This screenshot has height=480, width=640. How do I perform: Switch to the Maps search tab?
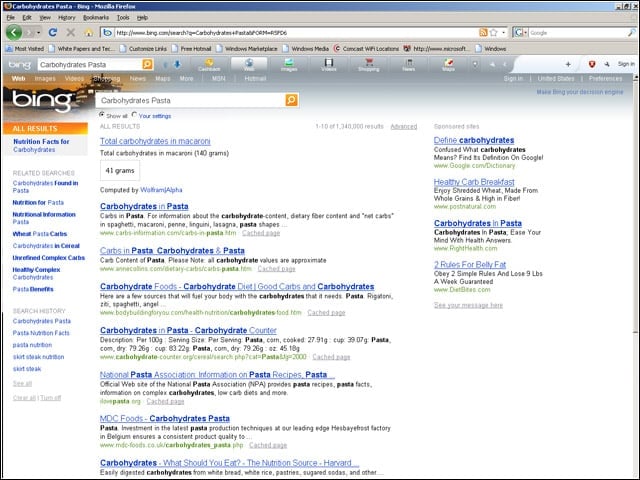pos(162,78)
